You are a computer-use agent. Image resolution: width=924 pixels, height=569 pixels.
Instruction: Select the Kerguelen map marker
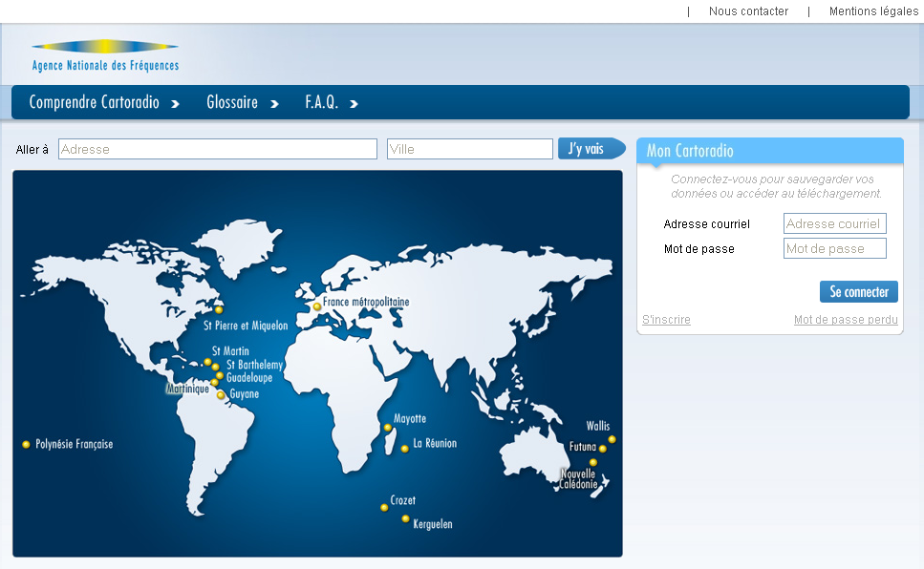[405, 518]
